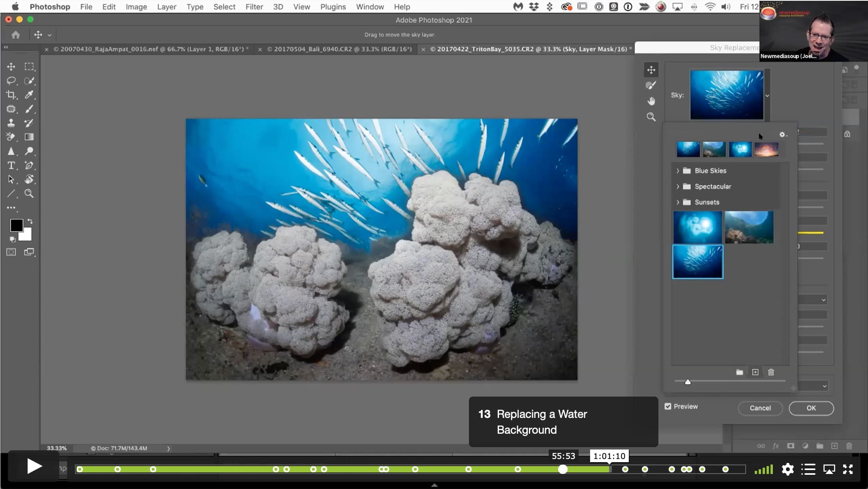The width and height of the screenshot is (868, 489).
Task: Expand the Sunsets folder
Action: pos(678,202)
